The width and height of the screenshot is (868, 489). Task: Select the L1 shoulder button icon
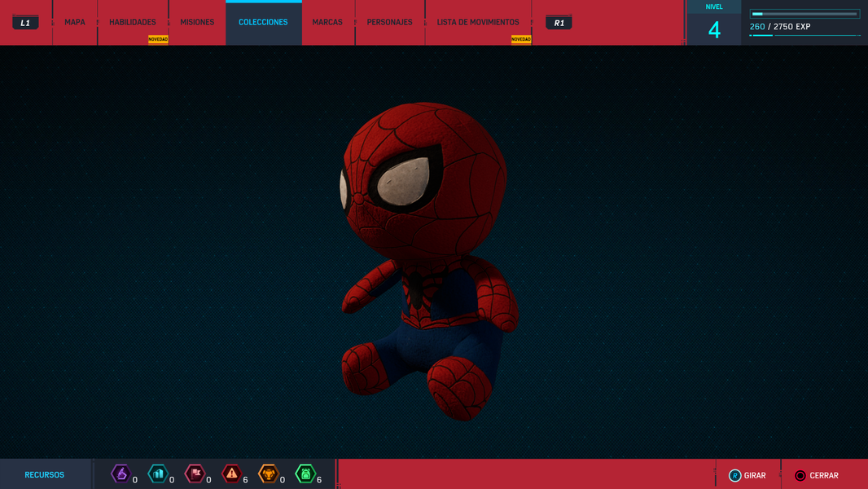coord(25,23)
